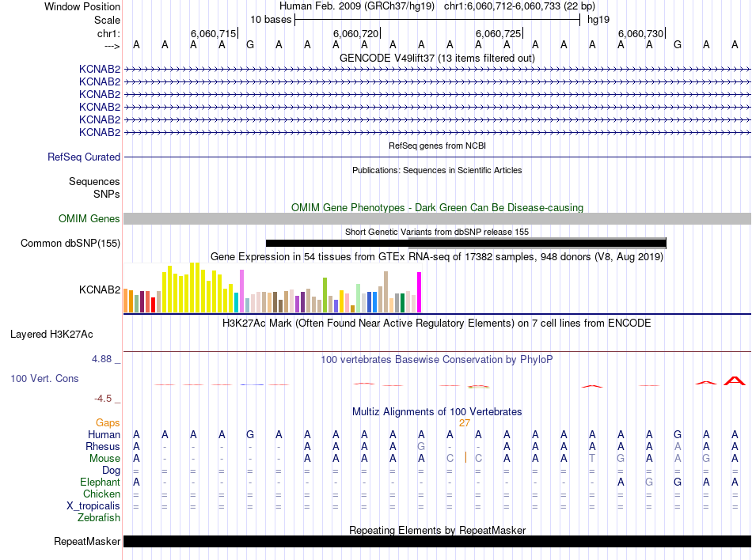752x560 pixels.
Task: Click the Common dbSNP(155) track label
Action: pos(70,244)
